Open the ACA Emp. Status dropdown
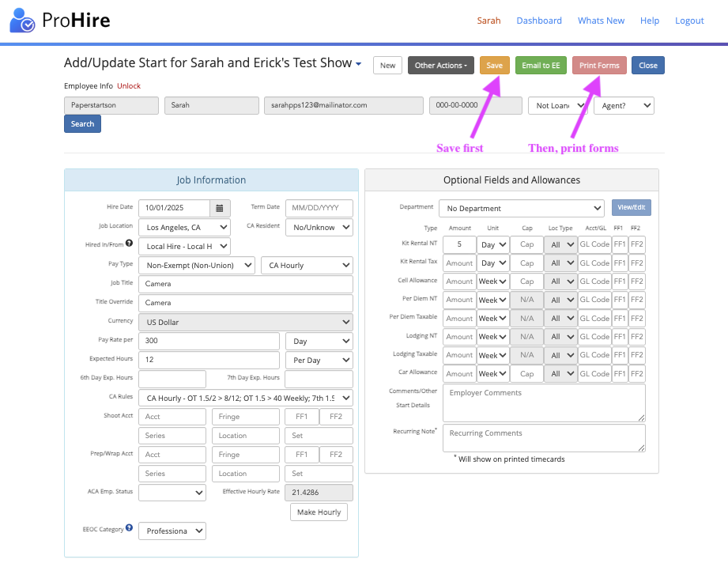This screenshot has height=563, width=728. coord(172,493)
